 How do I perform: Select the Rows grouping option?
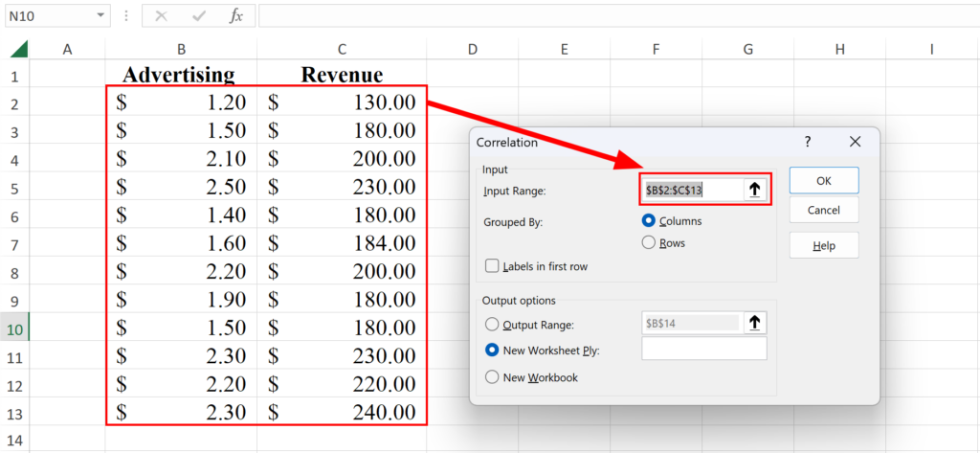[649, 243]
